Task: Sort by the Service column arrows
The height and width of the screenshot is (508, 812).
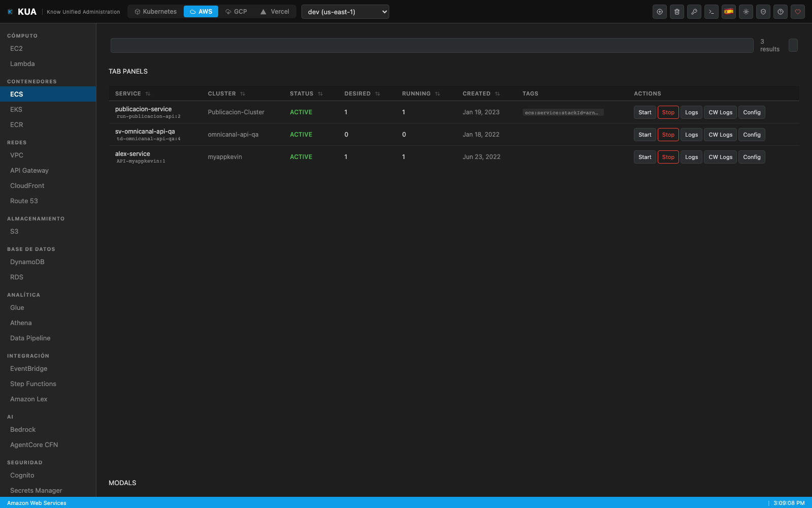Action: (x=148, y=94)
